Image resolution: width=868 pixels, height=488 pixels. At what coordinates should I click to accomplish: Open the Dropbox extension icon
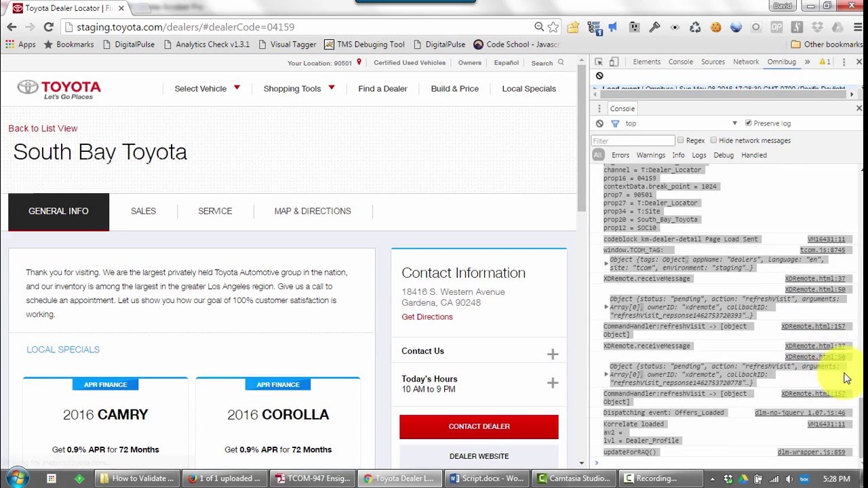point(817,27)
